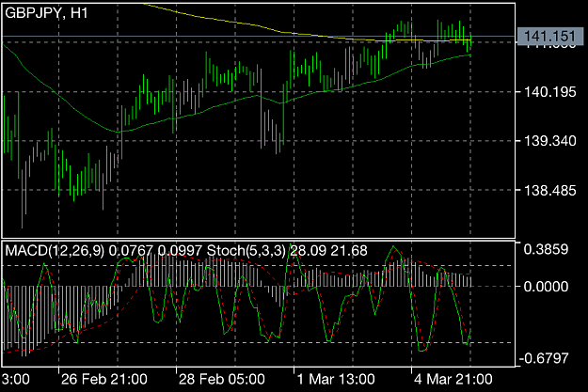Select the current price label 141.151

click(x=549, y=37)
